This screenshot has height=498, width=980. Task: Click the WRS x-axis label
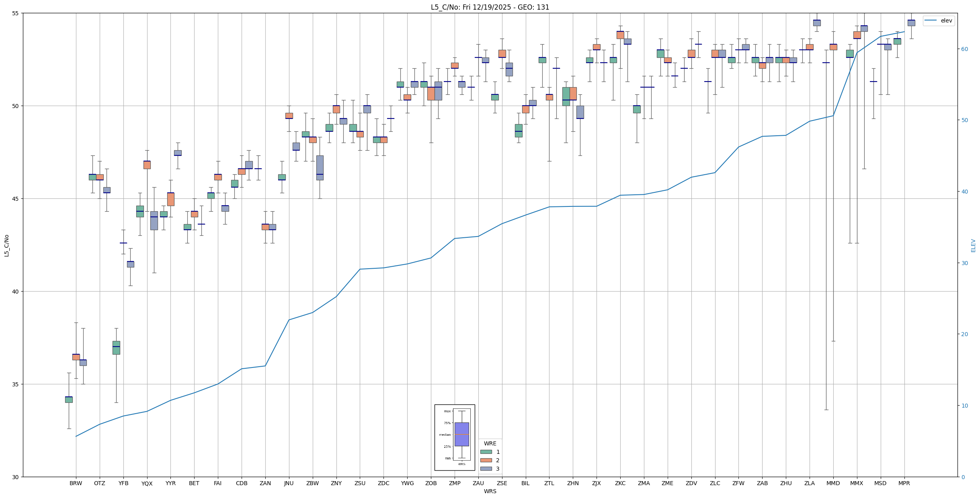490,491
